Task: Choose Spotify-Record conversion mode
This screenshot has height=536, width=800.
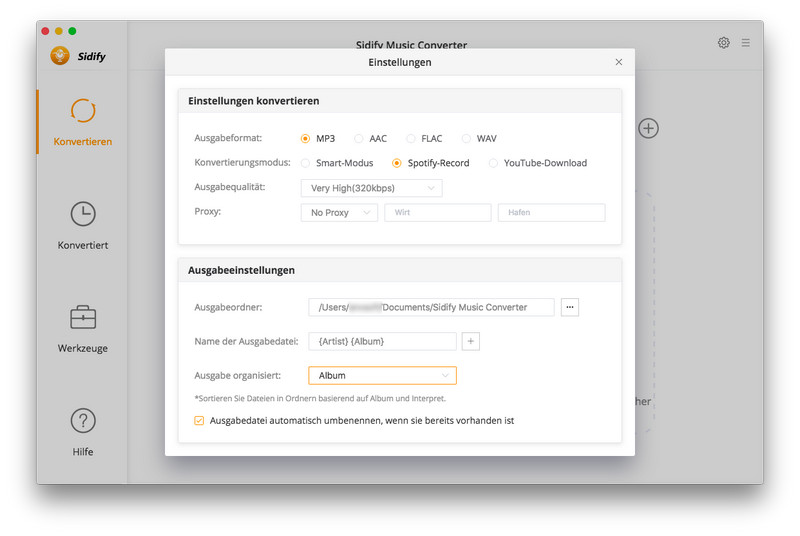Action: pyautogui.click(x=396, y=163)
